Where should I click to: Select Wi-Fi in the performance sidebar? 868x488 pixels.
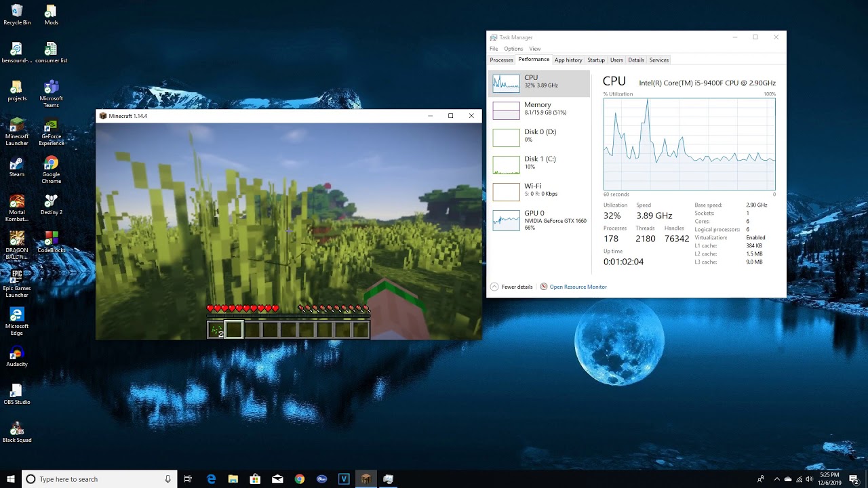(x=539, y=191)
